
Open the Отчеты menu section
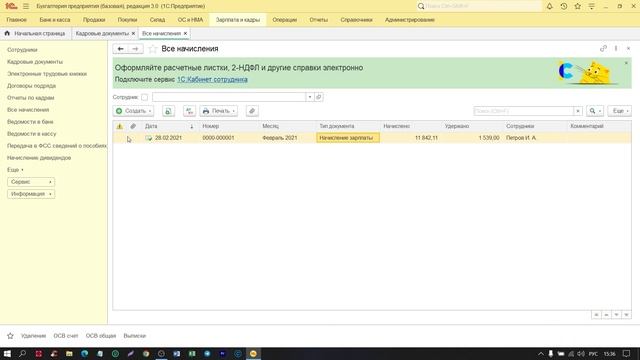318,20
